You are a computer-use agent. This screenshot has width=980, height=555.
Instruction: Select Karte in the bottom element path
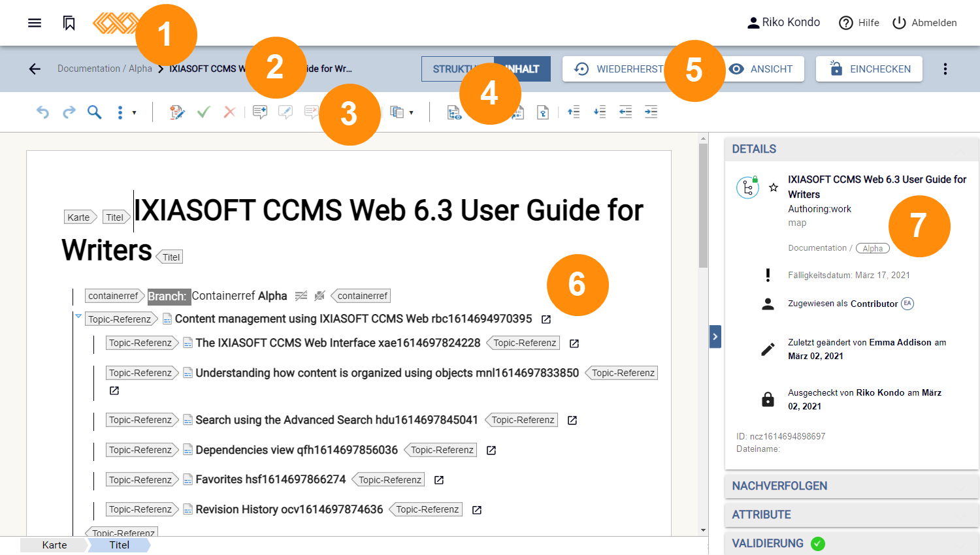[55, 545]
